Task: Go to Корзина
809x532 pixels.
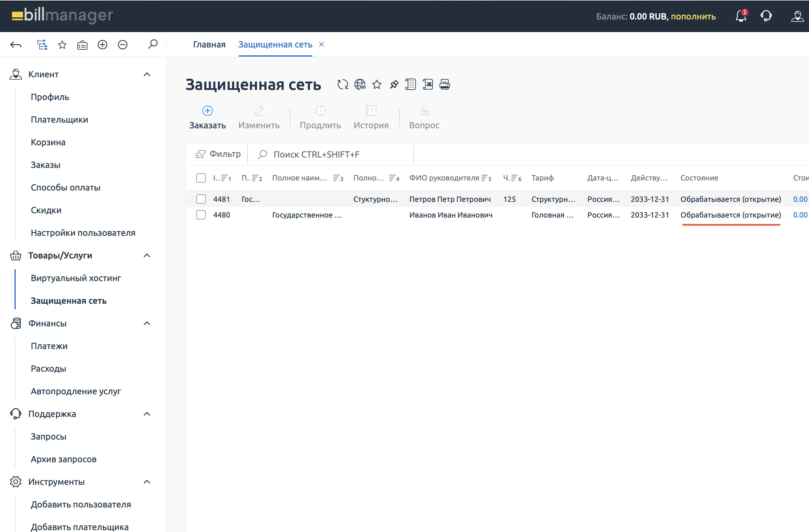Action: 48,142
